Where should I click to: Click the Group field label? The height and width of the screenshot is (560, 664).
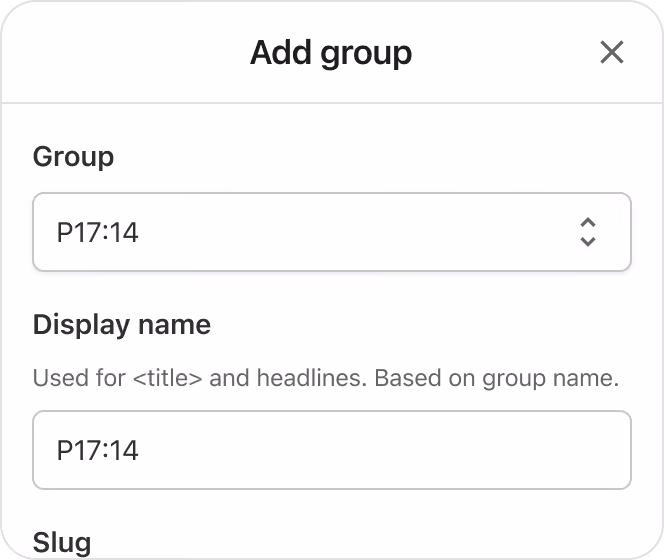click(x=73, y=157)
